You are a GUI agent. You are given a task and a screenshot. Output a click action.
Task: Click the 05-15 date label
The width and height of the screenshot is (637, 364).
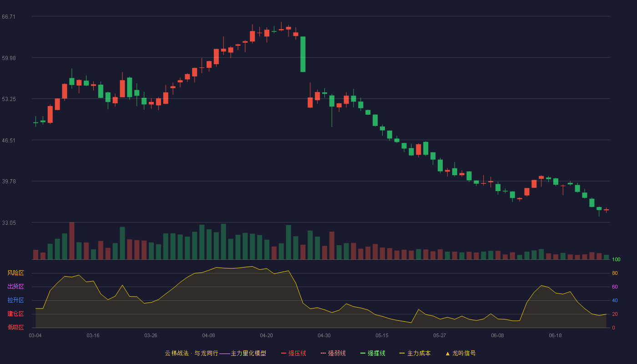382,335
